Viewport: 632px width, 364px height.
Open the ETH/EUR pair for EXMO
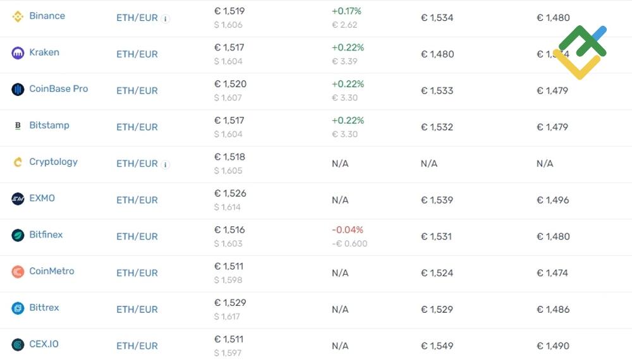tap(137, 200)
